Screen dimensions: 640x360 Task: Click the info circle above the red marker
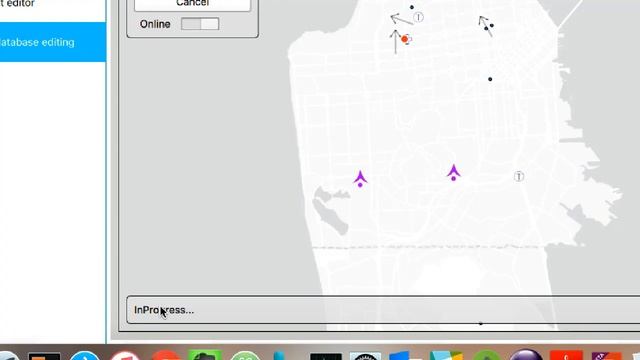click(418, 17)
